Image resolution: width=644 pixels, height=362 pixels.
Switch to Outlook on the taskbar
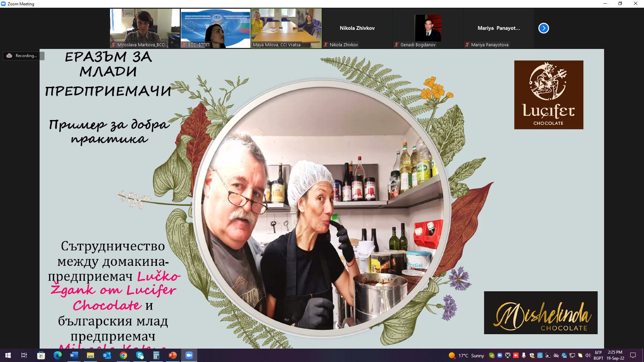(x=107, y=355)
